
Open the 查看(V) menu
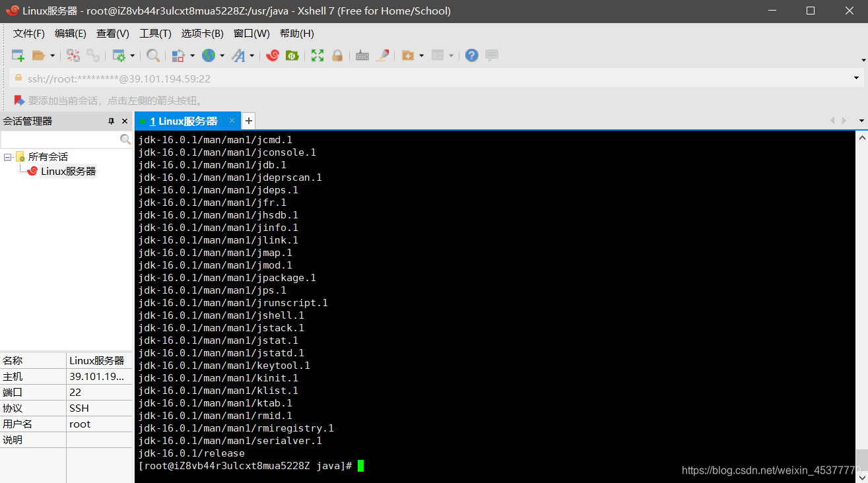[x=113, y=34]
